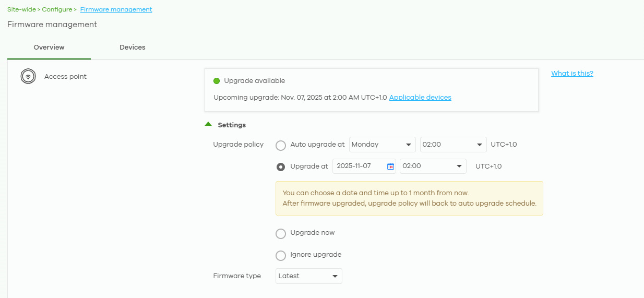Select the Upgrade at radio button

click(x=281, y=167)
